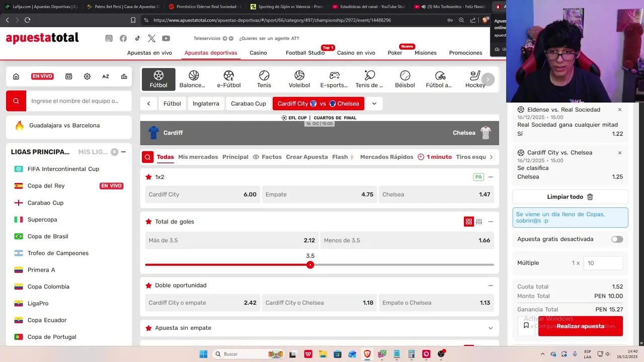Go back with breadcrumb left chevron
The height and width of the screenshot is (362, 644).
tap(148, 104)
